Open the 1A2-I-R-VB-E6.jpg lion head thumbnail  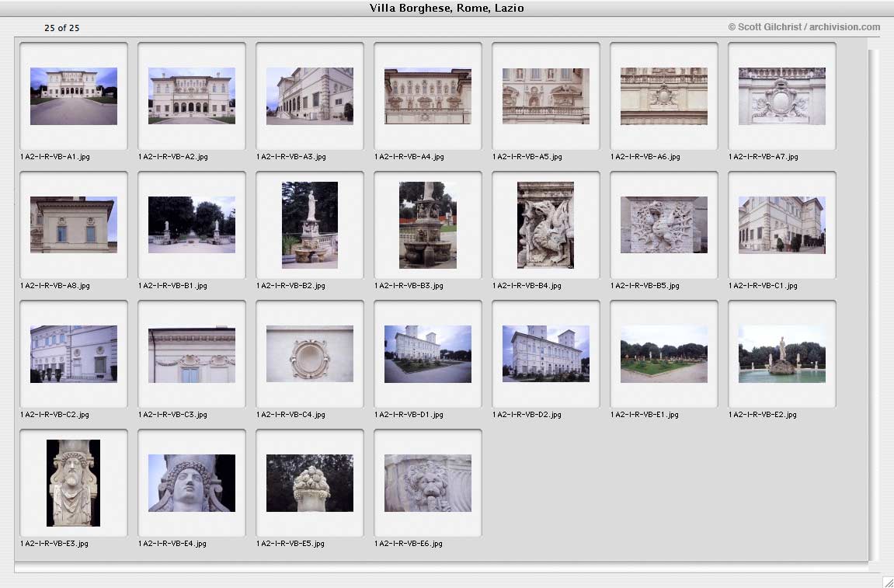coord(428,482)
